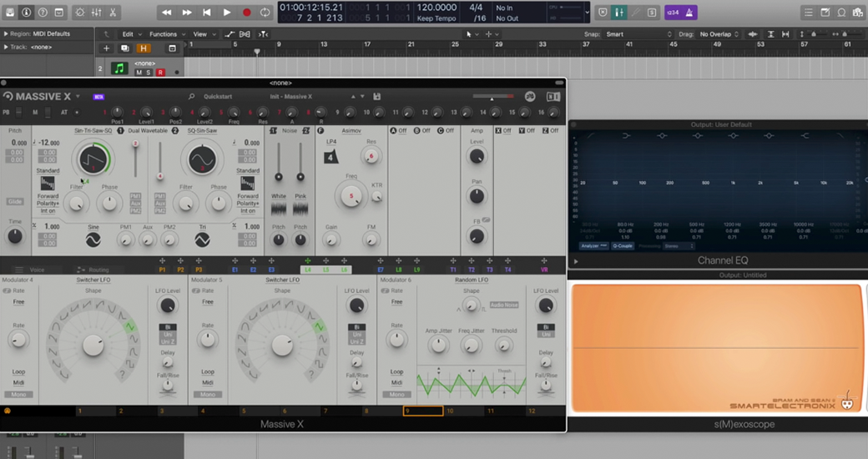This screenshot has height=459, width=868.
Task: Select the VR modulator tab
Action: (x=544, y=270)
